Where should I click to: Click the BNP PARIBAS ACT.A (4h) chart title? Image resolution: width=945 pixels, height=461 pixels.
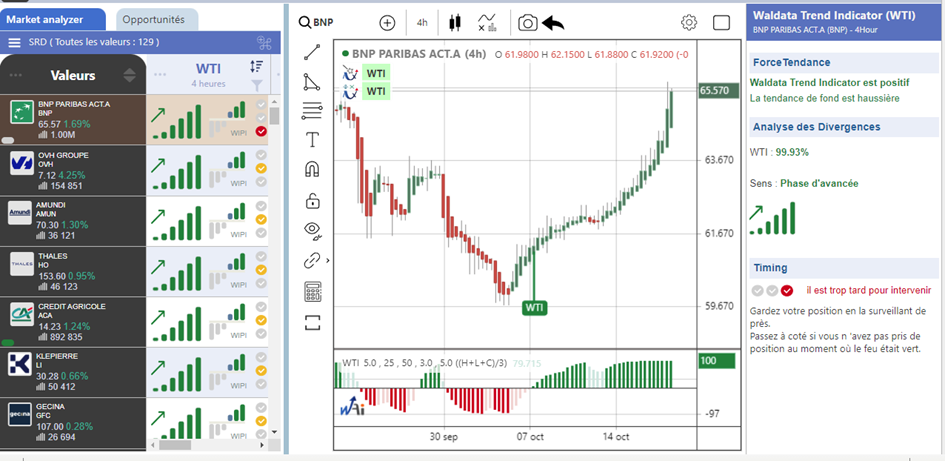click(x=419, y=54)
